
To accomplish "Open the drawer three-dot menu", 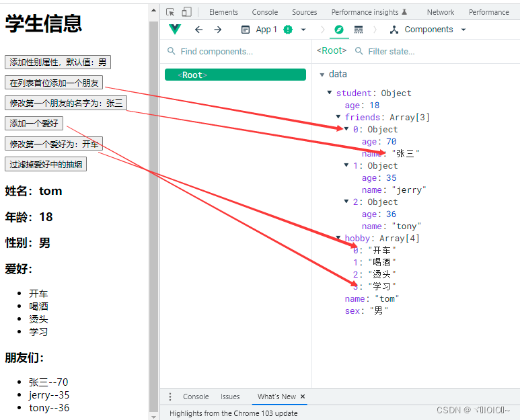I will coord(170,396).
